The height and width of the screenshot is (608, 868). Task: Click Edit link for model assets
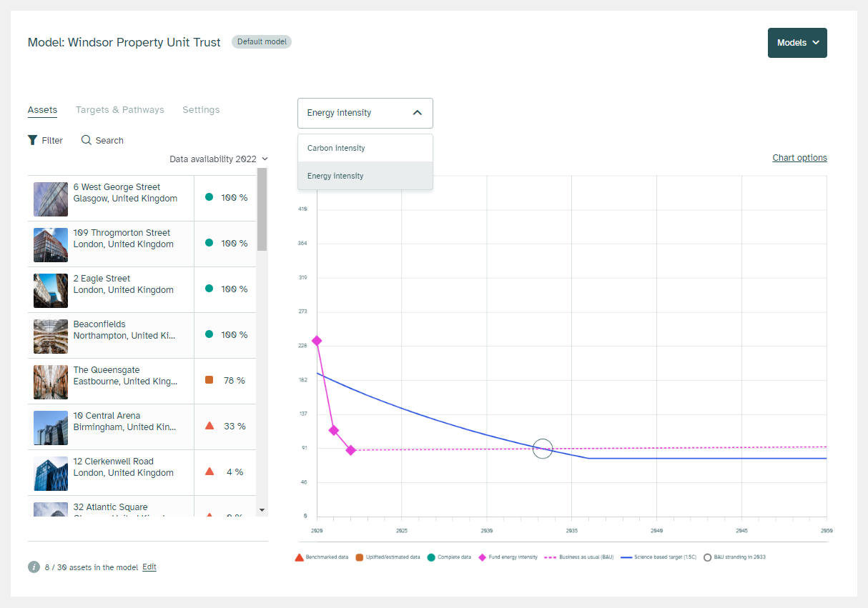(x=149, y=567)
